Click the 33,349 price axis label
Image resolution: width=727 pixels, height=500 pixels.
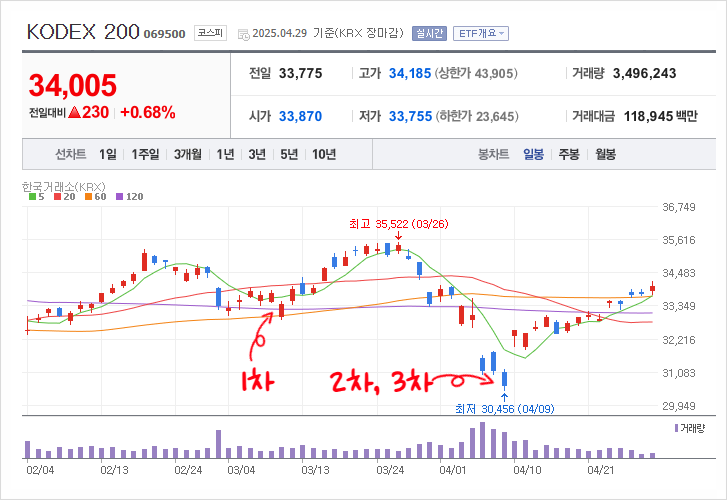coord(679,306)
